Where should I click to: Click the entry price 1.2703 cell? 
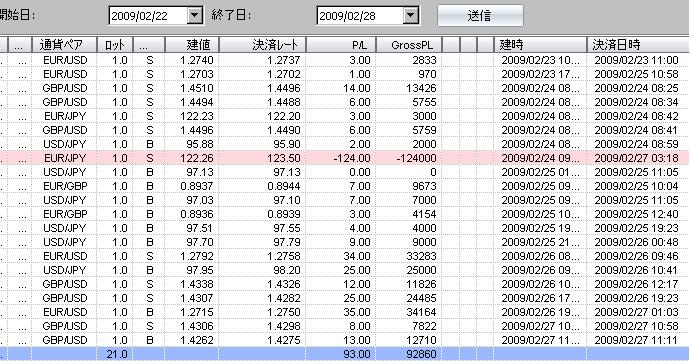197,74
